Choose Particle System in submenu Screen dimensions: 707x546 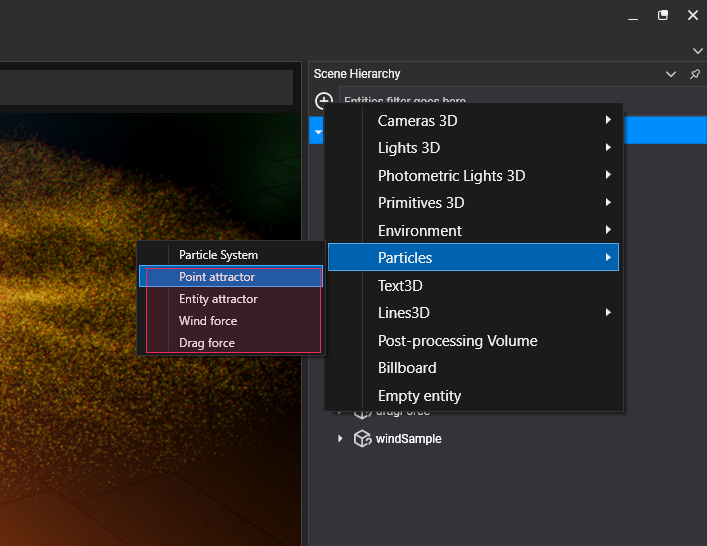point(218,255)
